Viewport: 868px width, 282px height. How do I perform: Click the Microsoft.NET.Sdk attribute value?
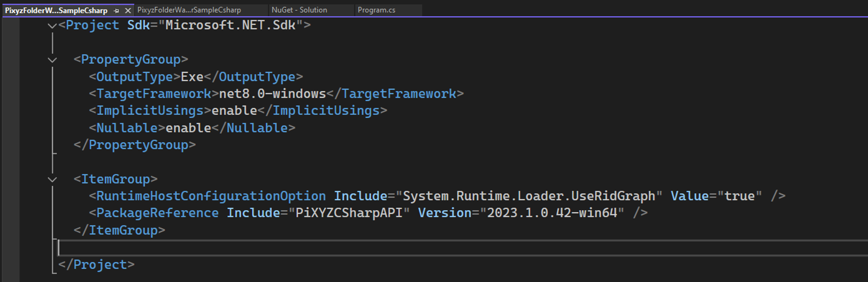click(230, 25)
